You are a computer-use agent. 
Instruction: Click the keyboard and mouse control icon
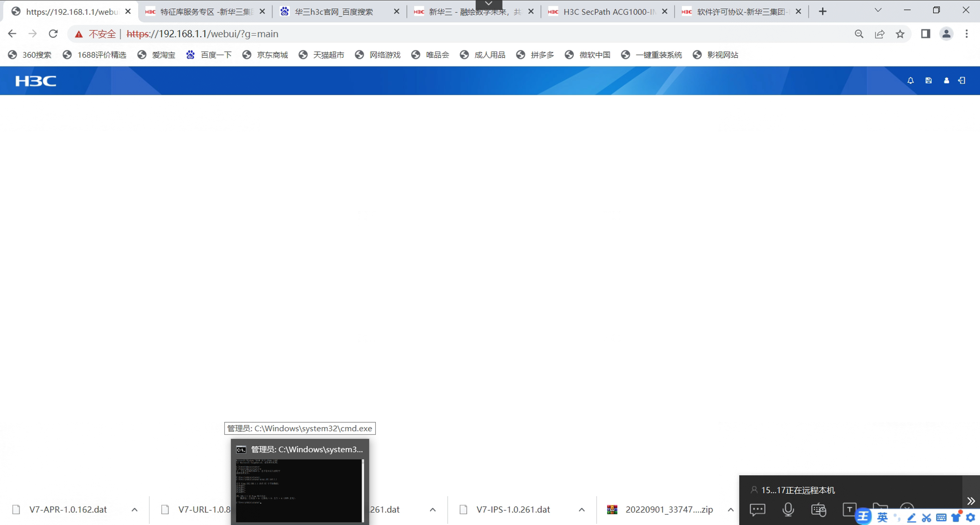coord(818,509)
